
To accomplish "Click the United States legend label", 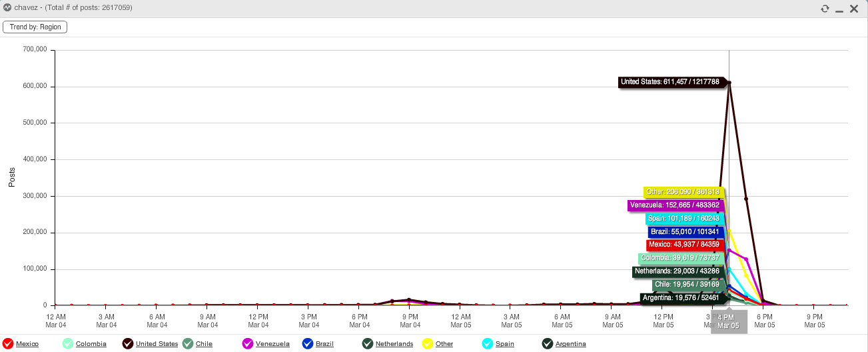I will point(157,344).
